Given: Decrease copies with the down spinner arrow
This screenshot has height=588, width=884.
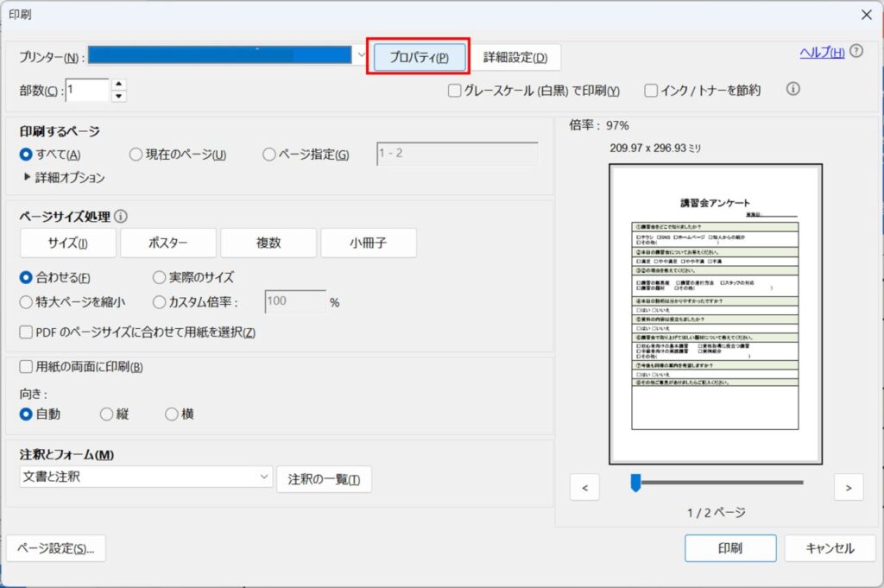Looking at the screenshot, I should coord(118,97).
